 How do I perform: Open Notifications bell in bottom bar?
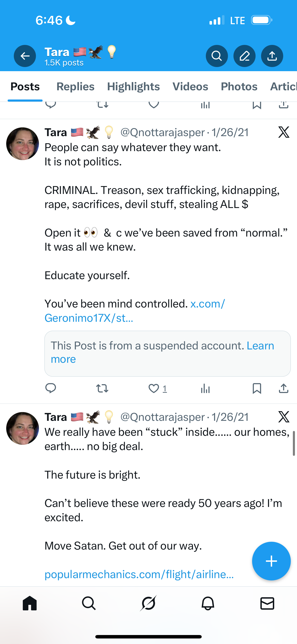coord(208,603)
